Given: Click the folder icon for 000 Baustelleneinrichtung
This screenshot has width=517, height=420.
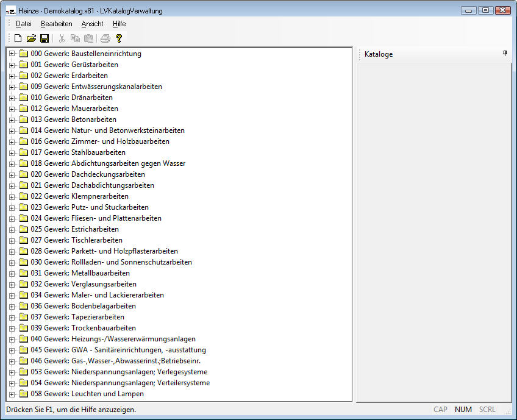Looking at the screenshot, I should click(23, 54).
